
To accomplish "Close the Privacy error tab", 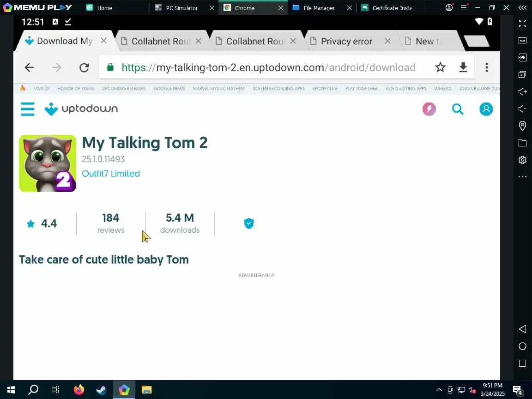I will pos(387,41).
